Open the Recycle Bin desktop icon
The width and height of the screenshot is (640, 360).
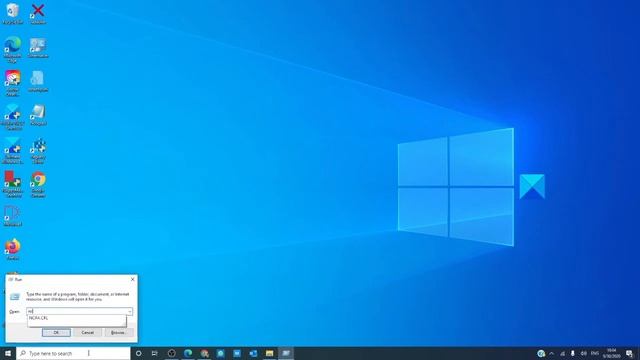tap(13, 13)
